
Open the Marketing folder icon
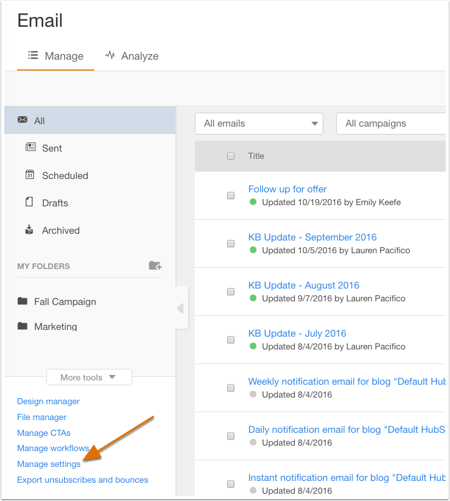(x=22, y=326)
